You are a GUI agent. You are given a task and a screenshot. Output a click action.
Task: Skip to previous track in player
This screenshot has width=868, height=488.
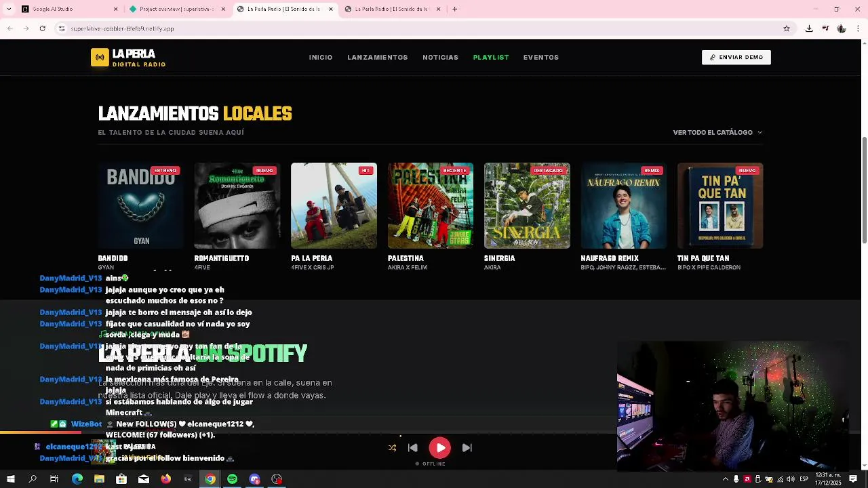[x=412, y=448]
